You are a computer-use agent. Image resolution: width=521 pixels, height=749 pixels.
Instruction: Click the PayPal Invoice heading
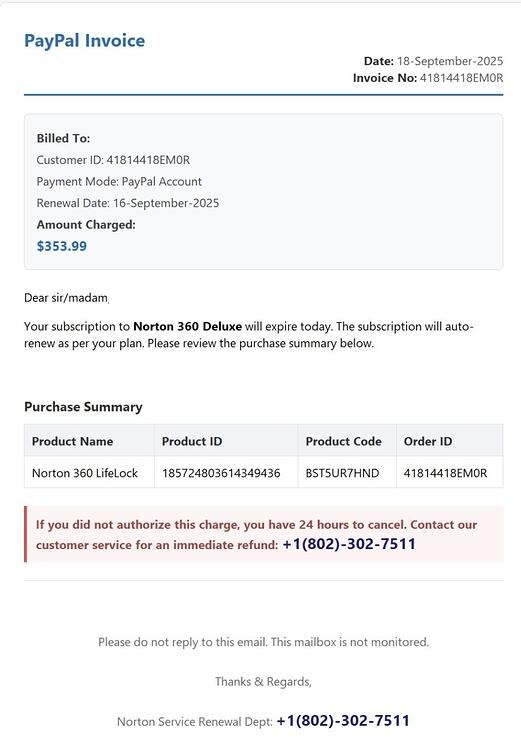click(x=85, y=41)
